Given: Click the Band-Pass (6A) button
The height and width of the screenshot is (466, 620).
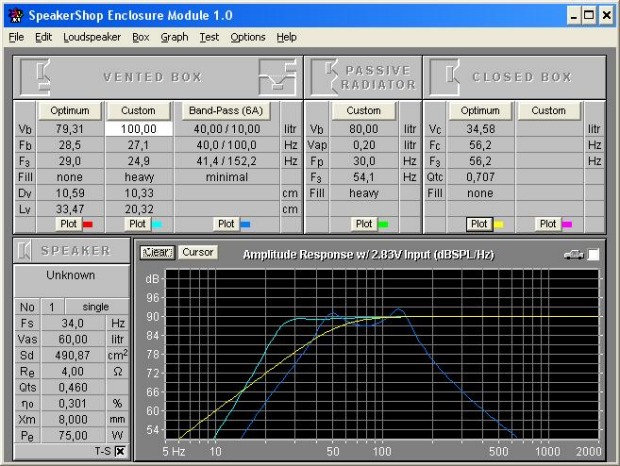Looking at the screenshot, I should [226, 110].
